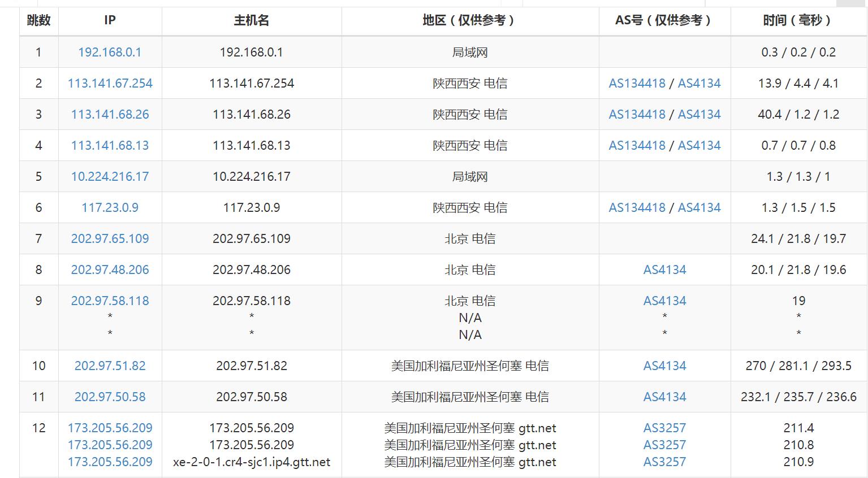Click the IP column header
The width and height of the screenshot is (868, 478).
110,20
